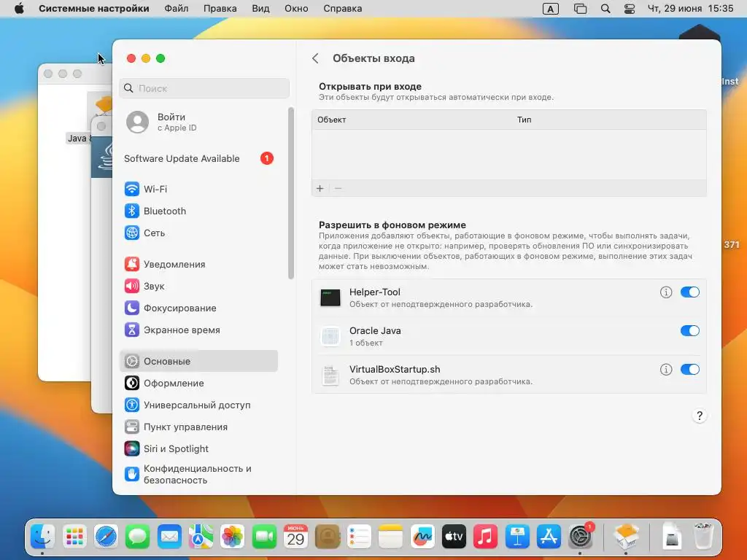Open Freeform from the Dock
The image size is (747, 560).
pyautogui.click(x=422, y=537)
